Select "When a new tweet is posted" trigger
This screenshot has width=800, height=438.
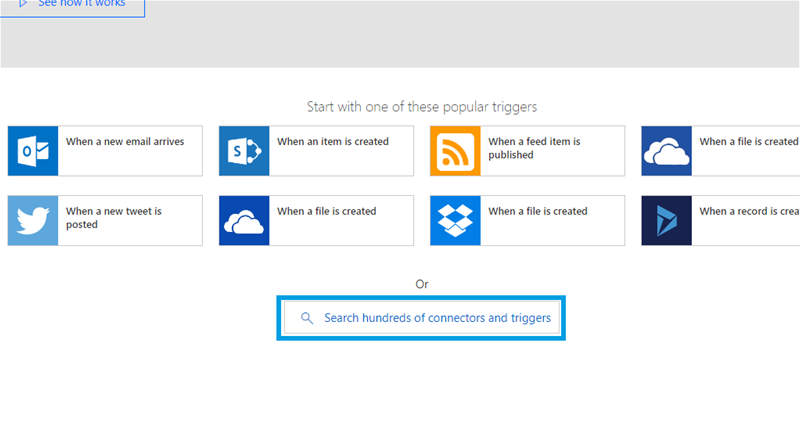click(113, 218)
